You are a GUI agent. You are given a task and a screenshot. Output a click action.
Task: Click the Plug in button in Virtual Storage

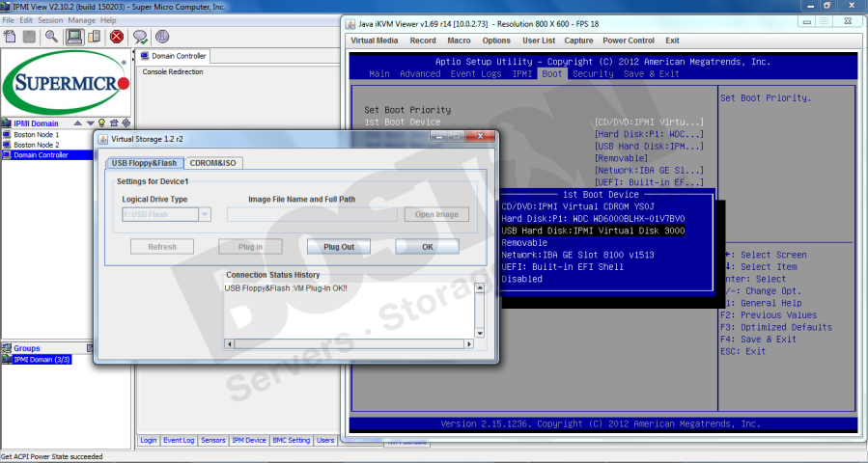[250, 247]
